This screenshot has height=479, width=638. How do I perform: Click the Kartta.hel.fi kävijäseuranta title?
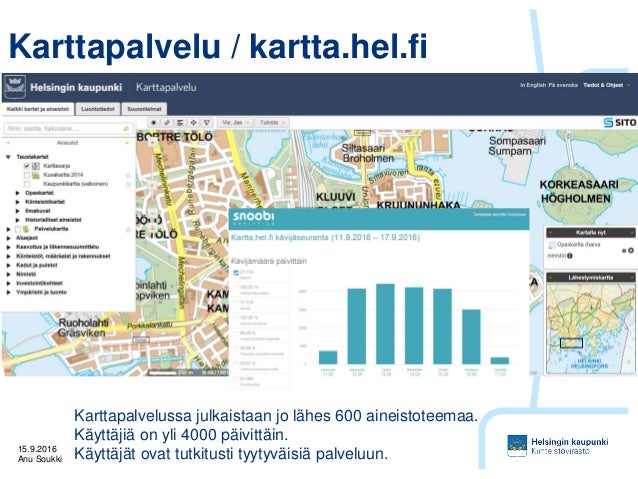pyautogui.click(x=325, y=237)
